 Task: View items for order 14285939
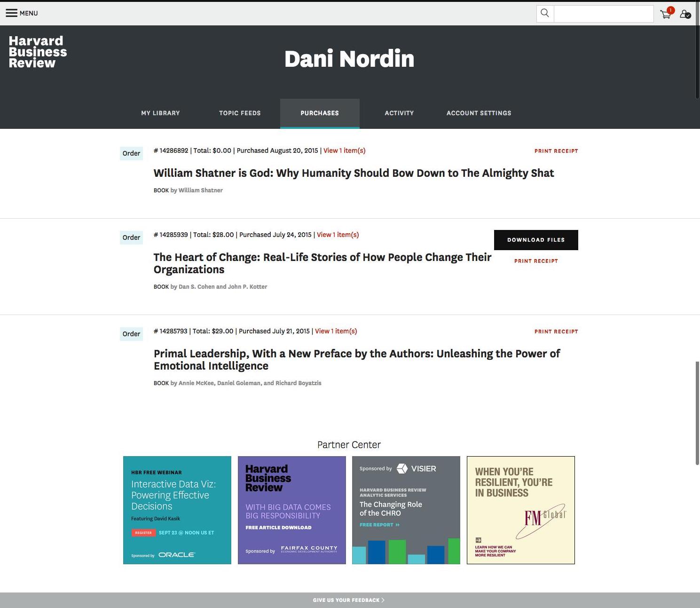(338, 235)
